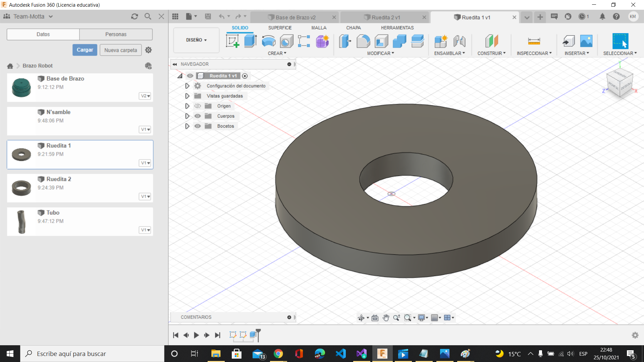The image size is (644, 362).
Task: Open the CONSTRUIR dropdown menu
Action: click(491, 53)
